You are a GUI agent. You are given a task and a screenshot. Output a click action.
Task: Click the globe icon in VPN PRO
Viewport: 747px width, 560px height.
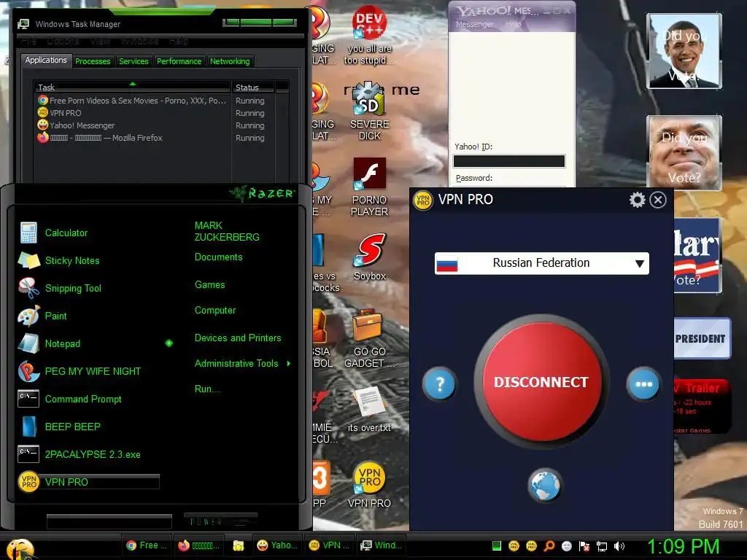coord(545,485)
